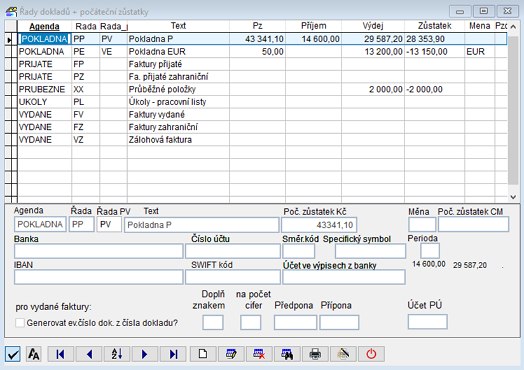Image resolution: width=524 pixels, height=370 pixels.
Task: Click the red power exit icon
Action: coord(371,354)
